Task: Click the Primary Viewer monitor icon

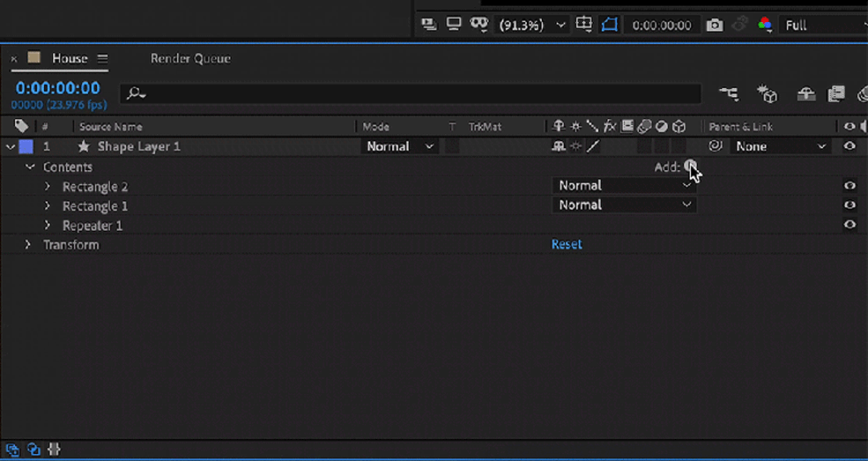Action: (x=454, y=25)
